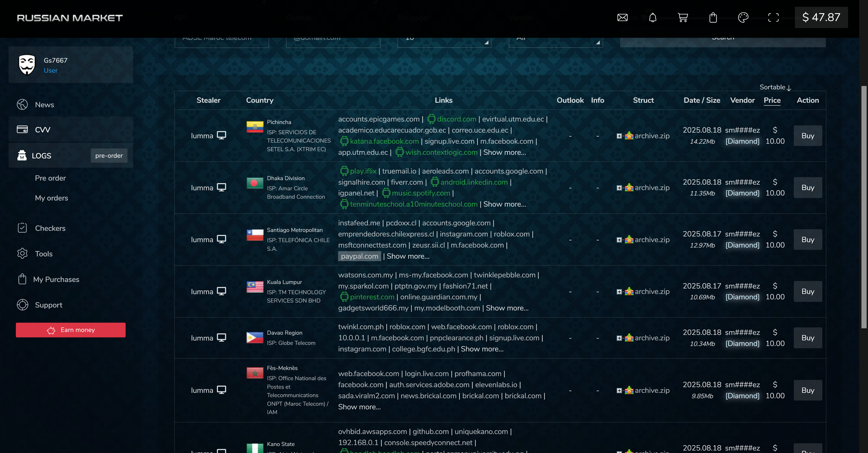Screen dimensions: 868x453
Task: Click the Android icon beside pinterest.com
Action: coord(344,296)
